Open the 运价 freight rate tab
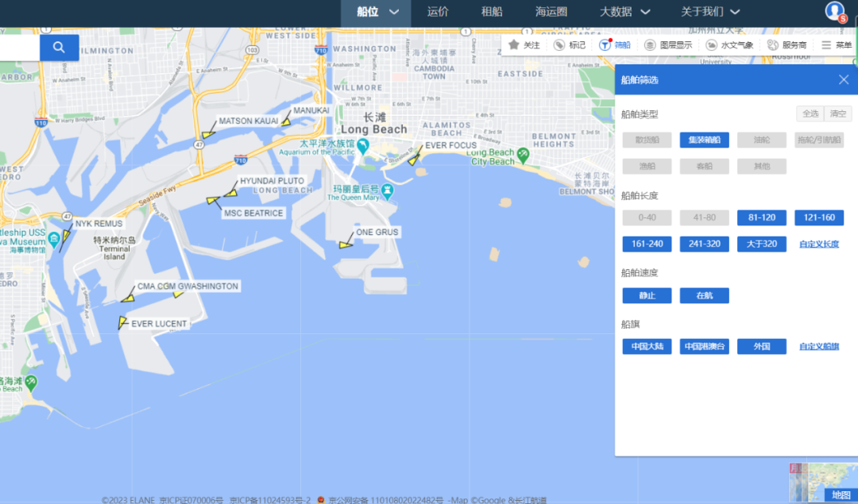The image size is (858, 504). point(438,11)
